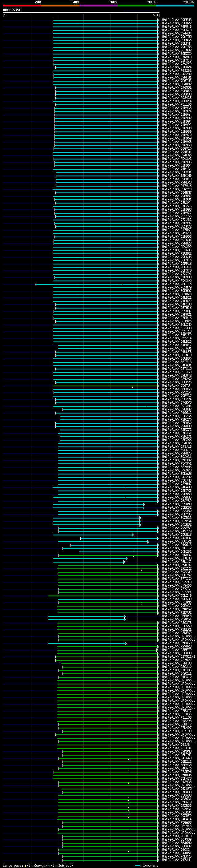Click the query end position 581
The image size is (197, 868).
coord(155,15)
